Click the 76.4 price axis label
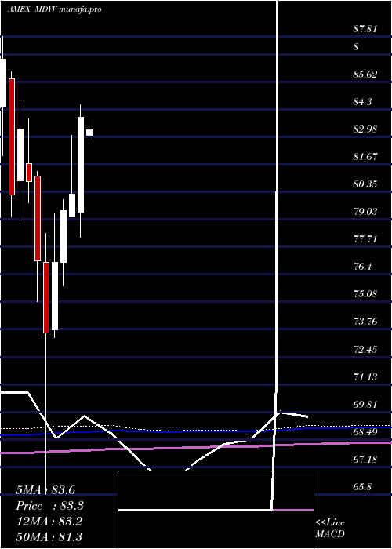 362,267
